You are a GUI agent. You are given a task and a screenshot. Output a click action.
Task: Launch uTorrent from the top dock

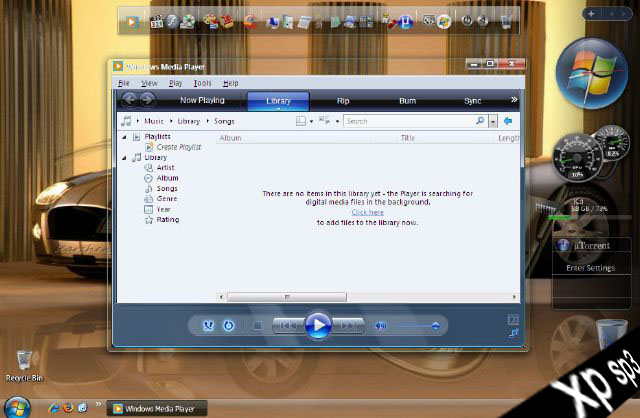coord(405,21)
